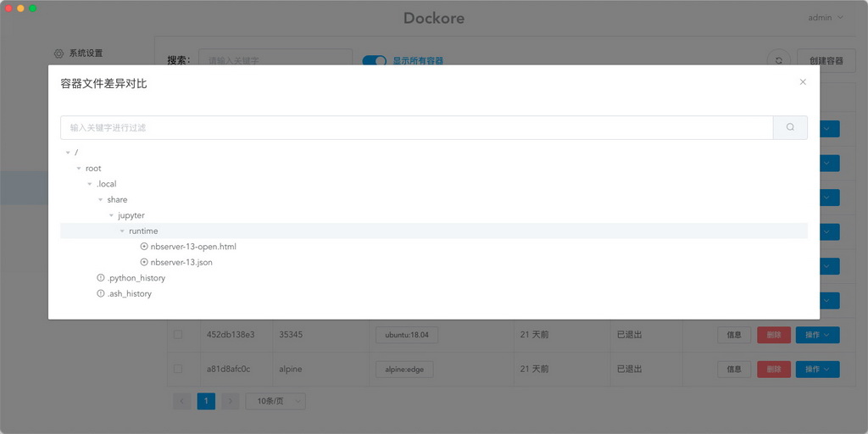Open the 10条/页 page size dropdown

point(275,401)
